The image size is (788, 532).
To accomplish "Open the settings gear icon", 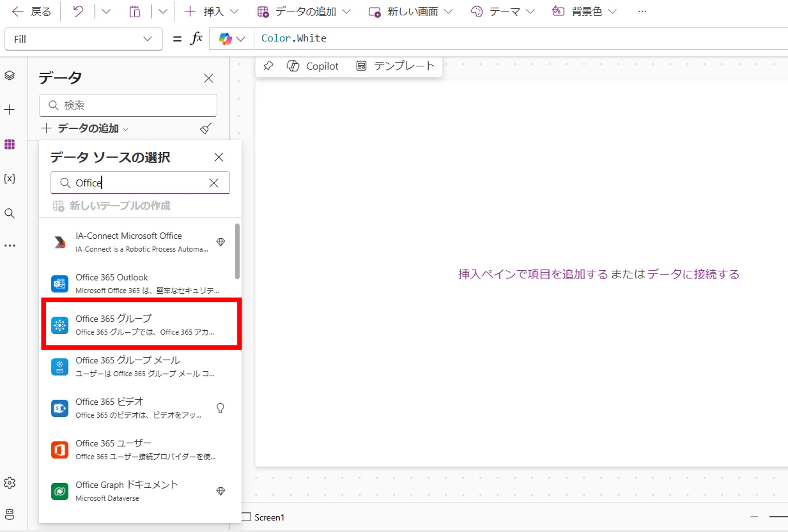I will (x=9, y=483).
